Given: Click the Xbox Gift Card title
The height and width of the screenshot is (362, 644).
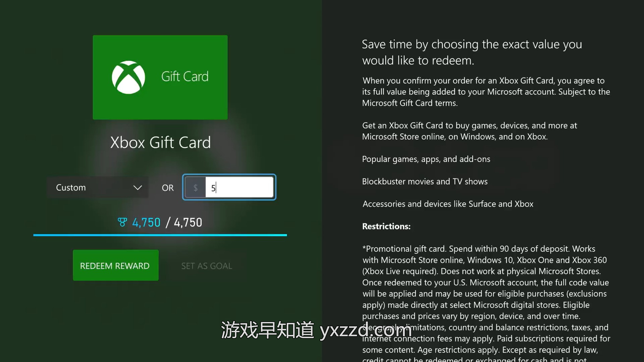Looking at the screenshot, I should tap(161, 143).
